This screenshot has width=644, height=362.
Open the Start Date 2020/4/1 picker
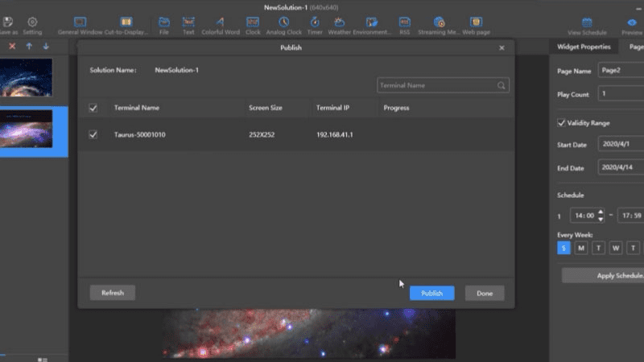[621, 144]
